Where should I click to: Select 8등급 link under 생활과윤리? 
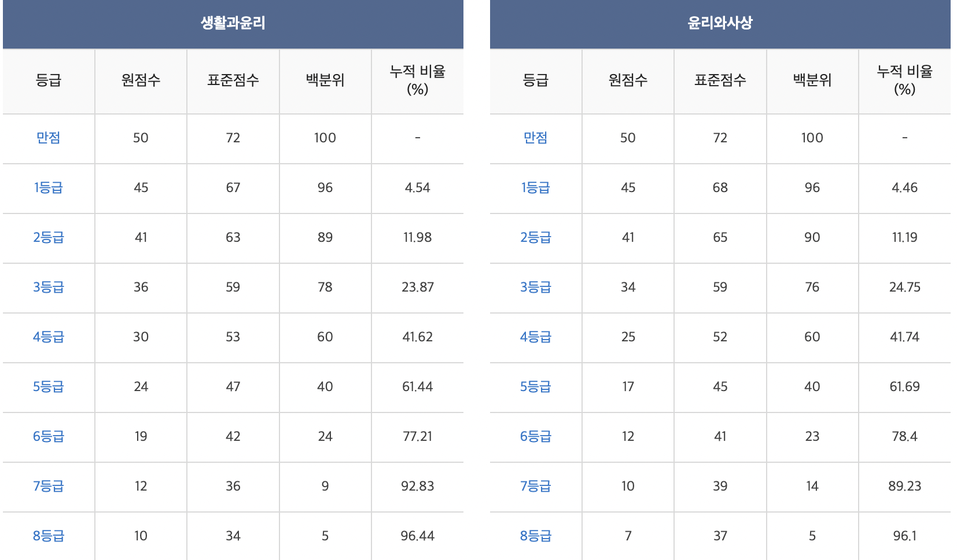tap(49, 536)
